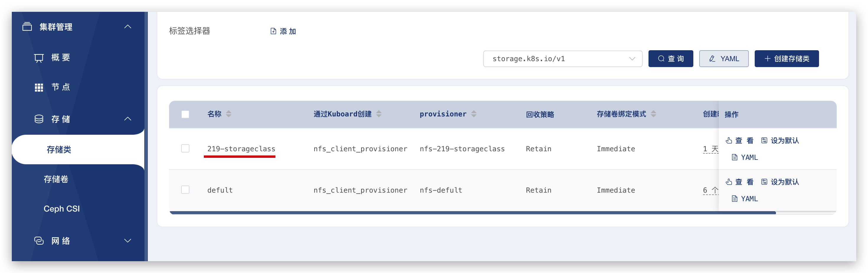
Task: Click the 创建存储类 create button
Action: (x=787, y=58)
